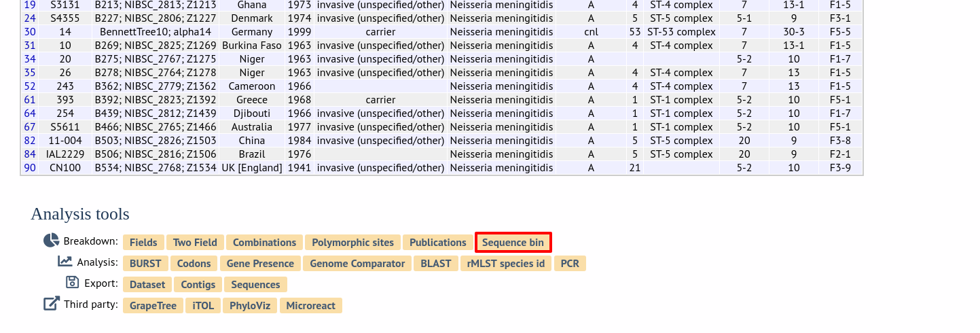980x333 pixels.
Task: Open Microreact third party tool
Action: [310, 306]
